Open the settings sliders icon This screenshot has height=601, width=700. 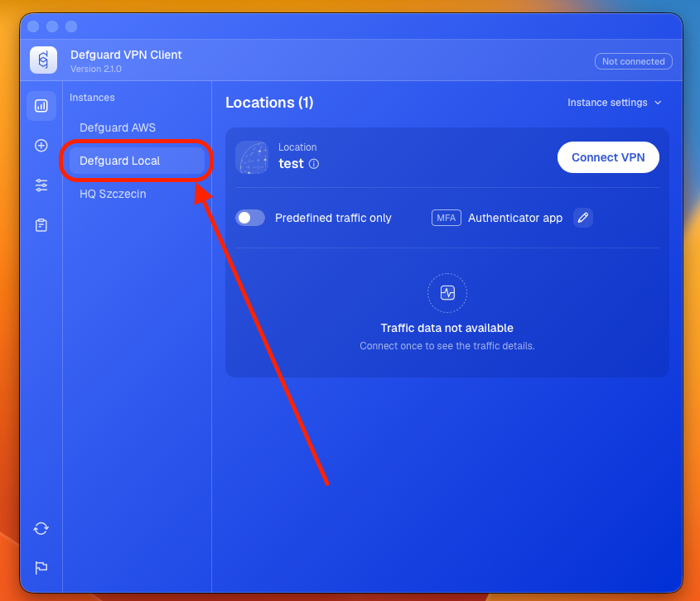tap(41, 185)
